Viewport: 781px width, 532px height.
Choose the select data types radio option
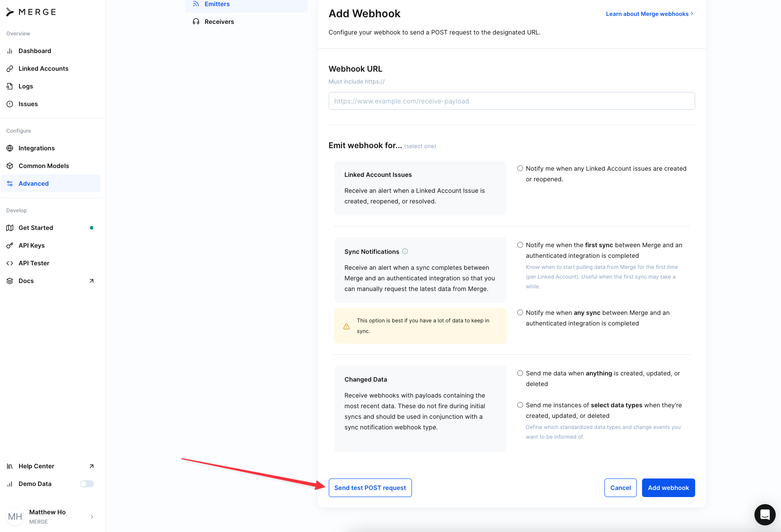pyautogui.click(x=520, y=405)
